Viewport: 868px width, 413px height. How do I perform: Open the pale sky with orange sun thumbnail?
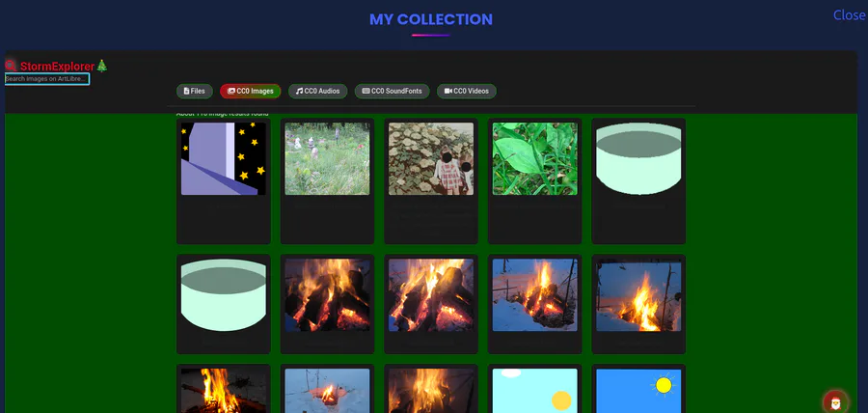(x=534, y=391)
